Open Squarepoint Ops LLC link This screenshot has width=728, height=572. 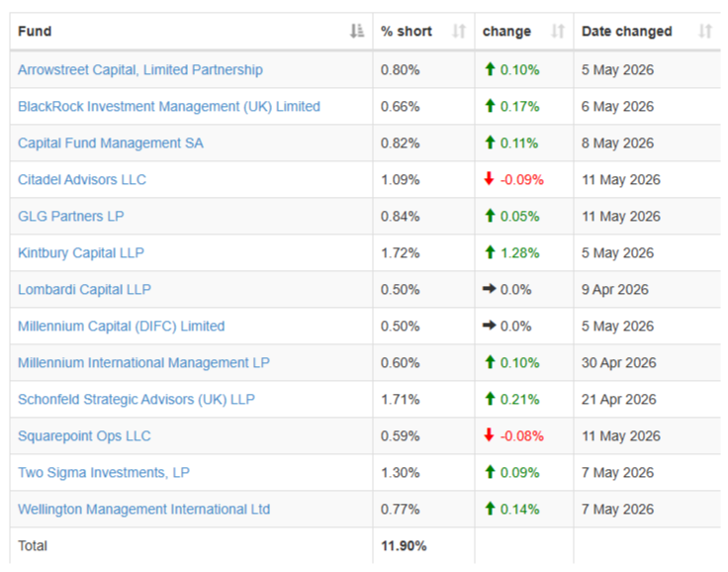click(x=84, y=436)
